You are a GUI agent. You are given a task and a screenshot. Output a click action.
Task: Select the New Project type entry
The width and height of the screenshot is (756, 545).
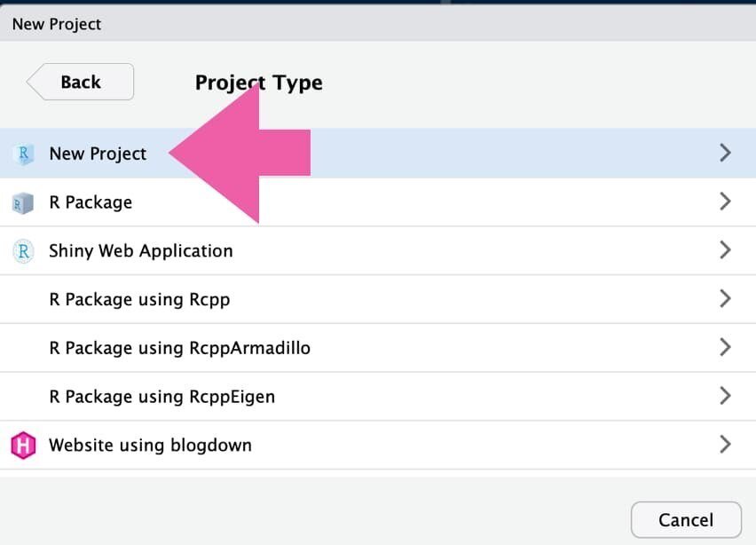coord(378,154)
